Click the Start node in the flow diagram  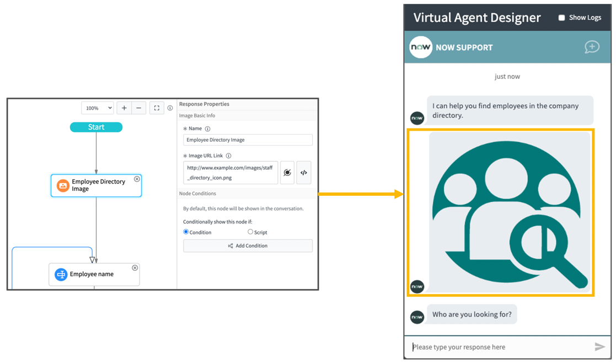coord(96,127)
